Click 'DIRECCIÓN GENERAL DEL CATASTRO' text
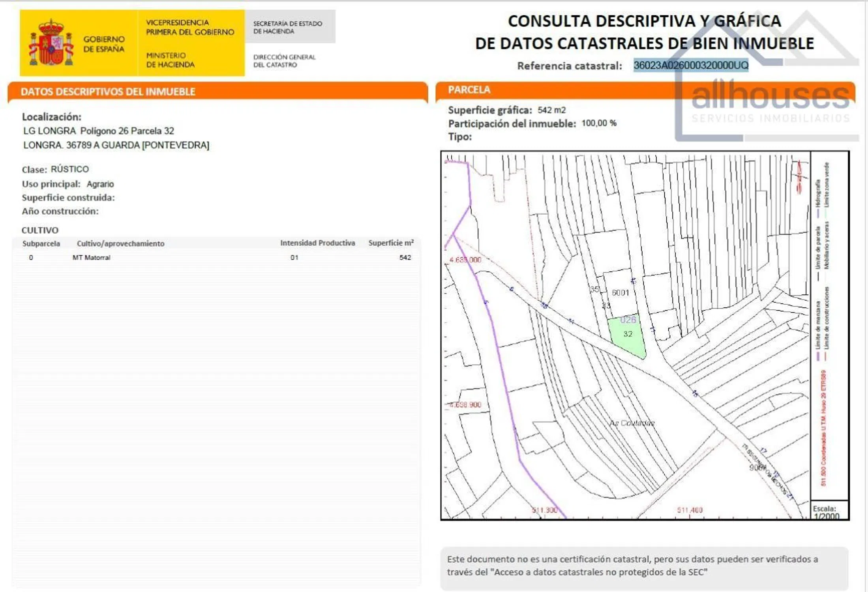This screenshot has height=592, width=868. [x=284, y=61]
